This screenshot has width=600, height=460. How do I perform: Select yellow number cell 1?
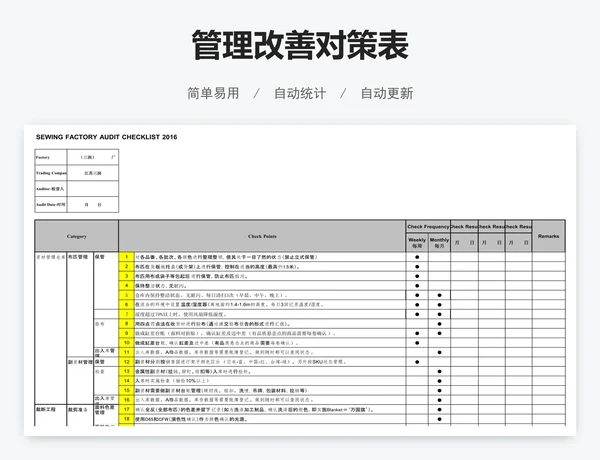click(127, 257)
